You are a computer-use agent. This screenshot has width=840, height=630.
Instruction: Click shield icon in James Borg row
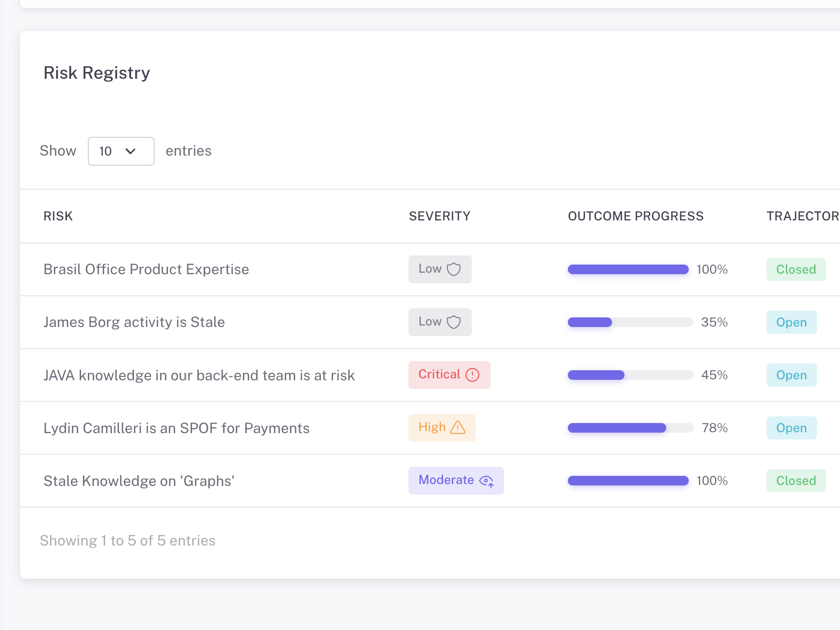(454, 322)
